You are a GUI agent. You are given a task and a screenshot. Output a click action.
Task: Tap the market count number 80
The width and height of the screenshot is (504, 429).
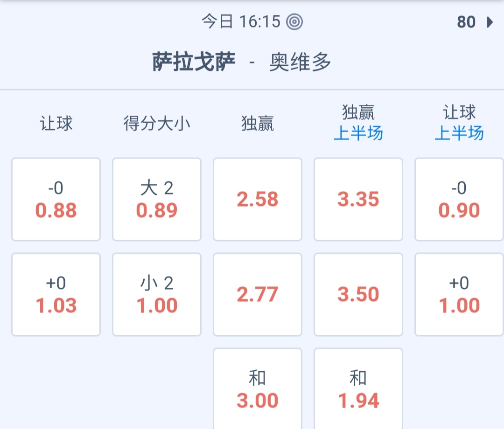(466, 22)
